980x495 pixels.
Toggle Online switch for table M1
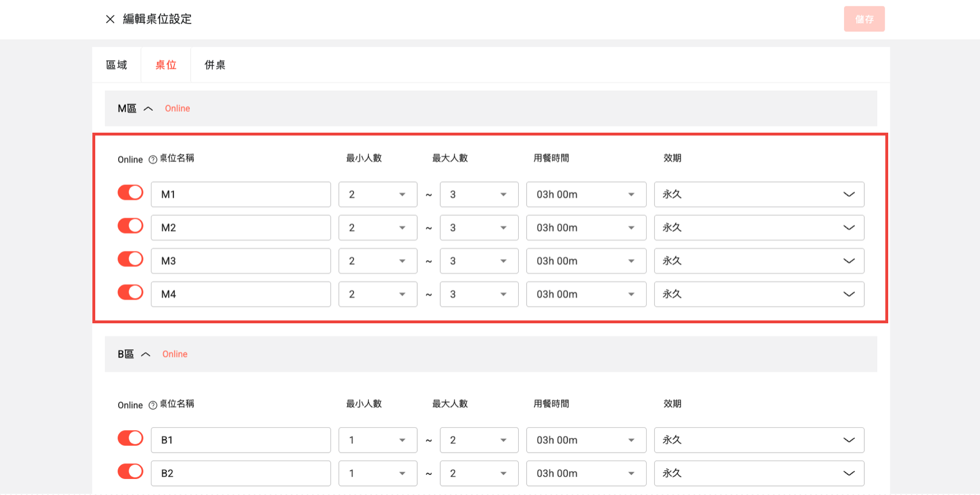click(130, 193)
